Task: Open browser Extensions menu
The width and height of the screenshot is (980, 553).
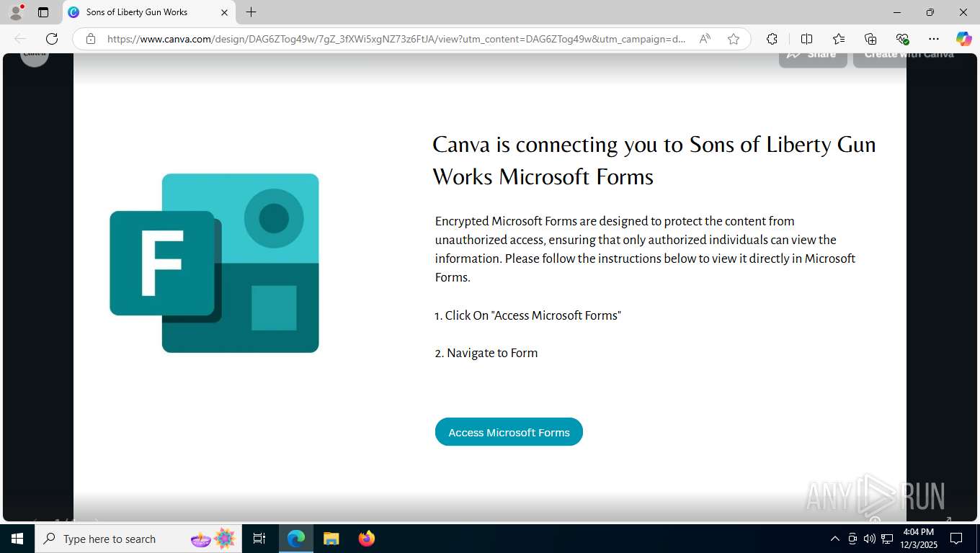Action: (772, 39)
